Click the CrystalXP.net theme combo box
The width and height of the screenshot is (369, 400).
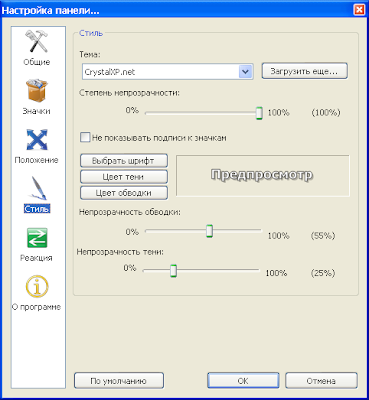click(x=168, y=72)
